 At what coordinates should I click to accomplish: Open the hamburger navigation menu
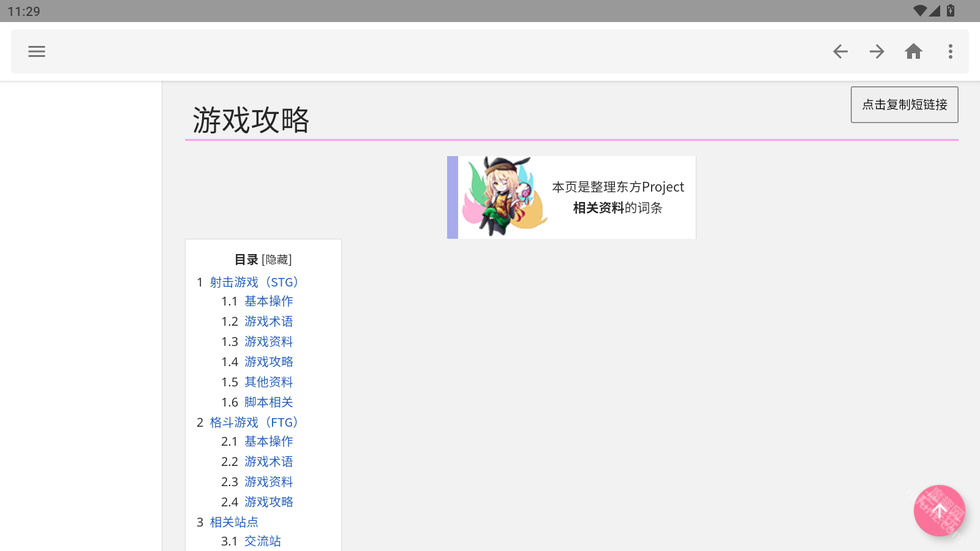pyautogui.click(x=37, y=51)
